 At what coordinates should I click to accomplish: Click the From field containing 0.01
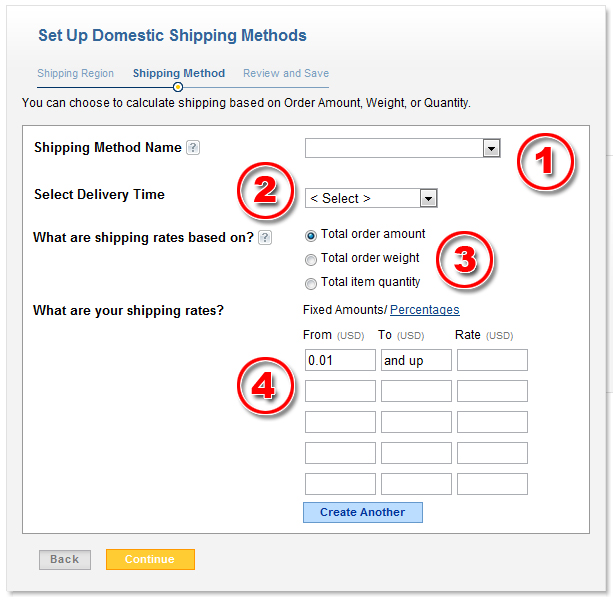coord(340,360)
